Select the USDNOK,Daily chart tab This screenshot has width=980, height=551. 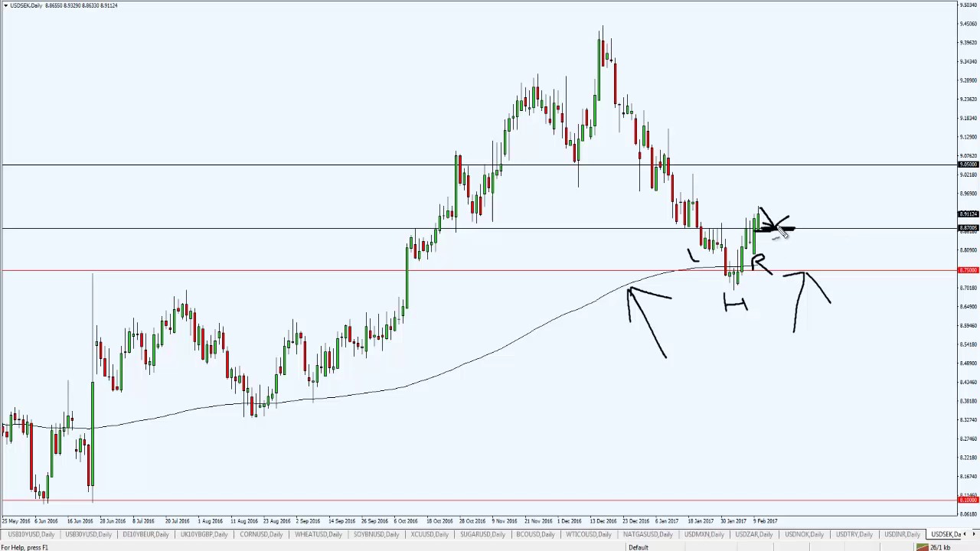click(805, 534)
